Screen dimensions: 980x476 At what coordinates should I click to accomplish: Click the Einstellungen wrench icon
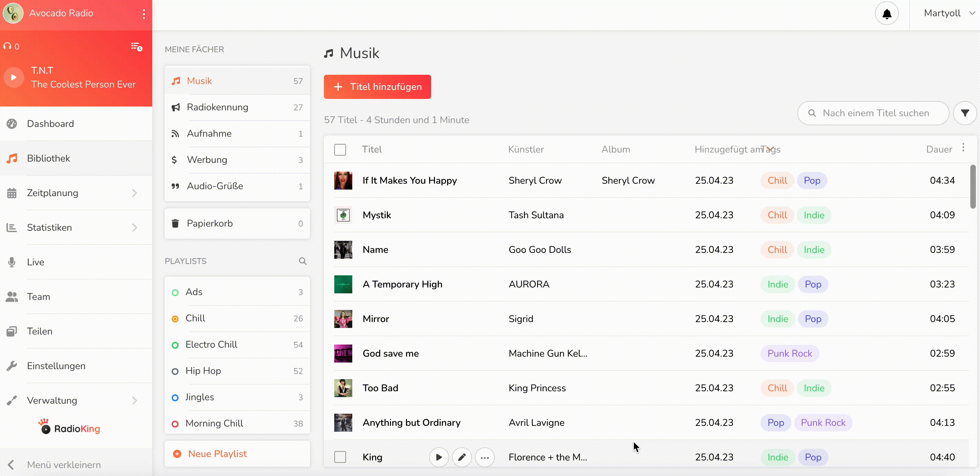point(12,366)
